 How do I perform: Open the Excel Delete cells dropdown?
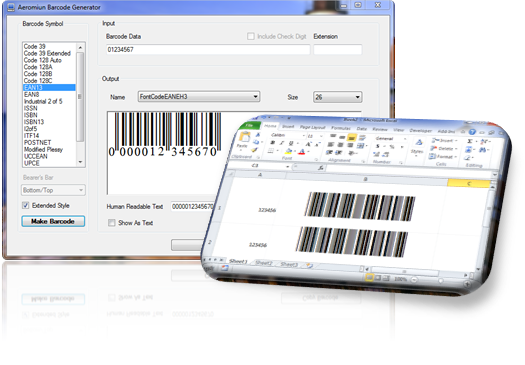click(443, 148)
